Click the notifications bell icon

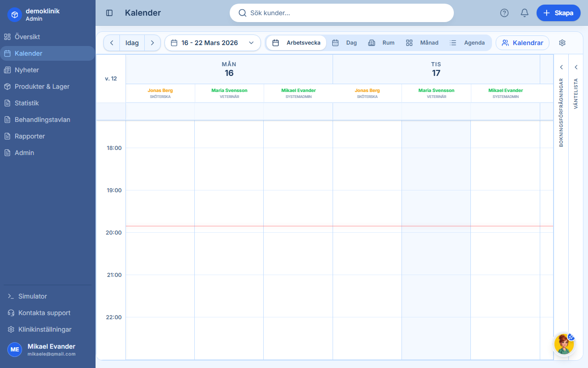pos(524,13)
